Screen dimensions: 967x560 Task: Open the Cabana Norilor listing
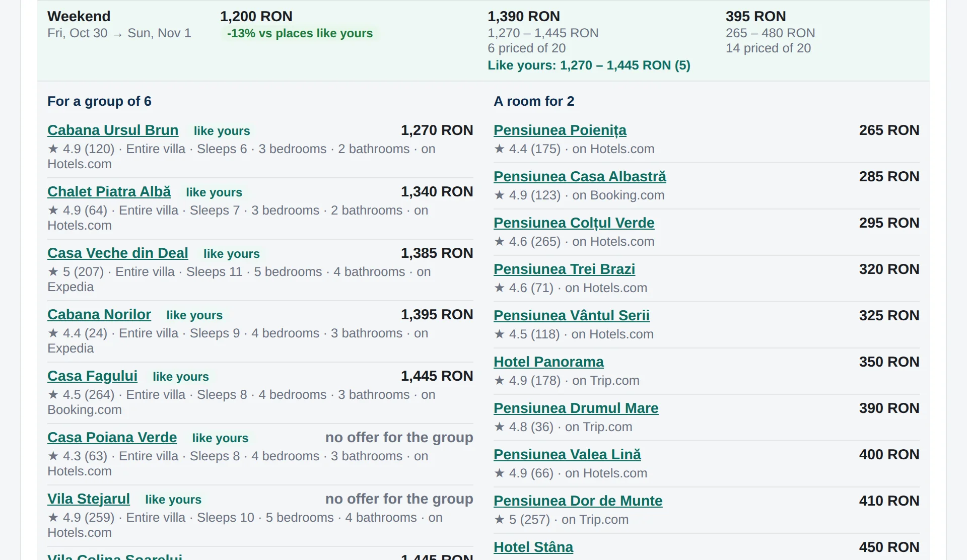tap(99, 314)
